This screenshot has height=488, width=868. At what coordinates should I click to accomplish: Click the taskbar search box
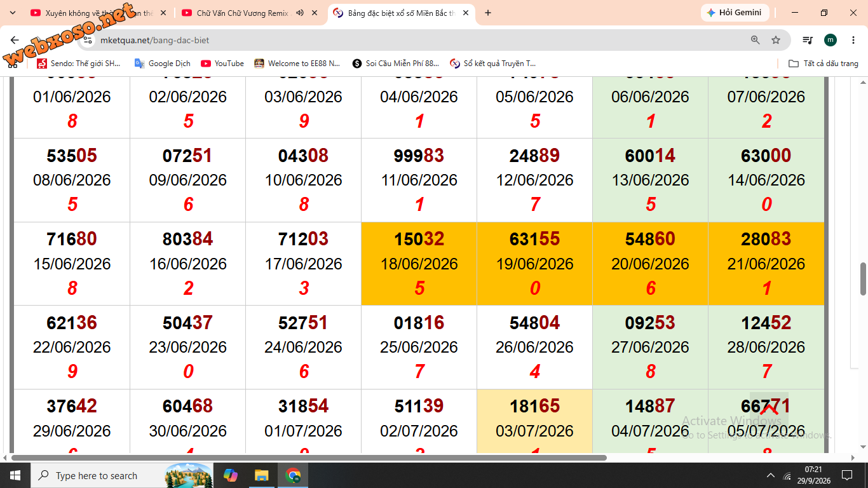[x=121, y=475]
